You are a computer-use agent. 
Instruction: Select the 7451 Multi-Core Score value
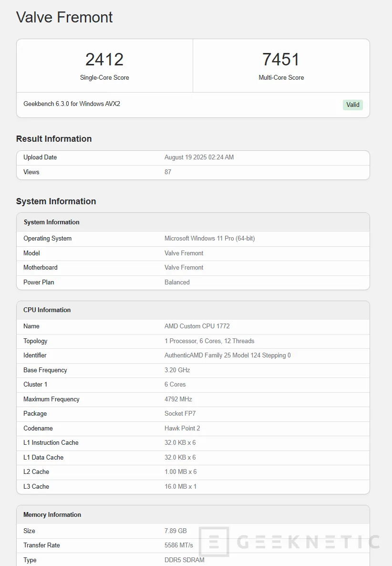pyautogui.click(x=281, y=60)
